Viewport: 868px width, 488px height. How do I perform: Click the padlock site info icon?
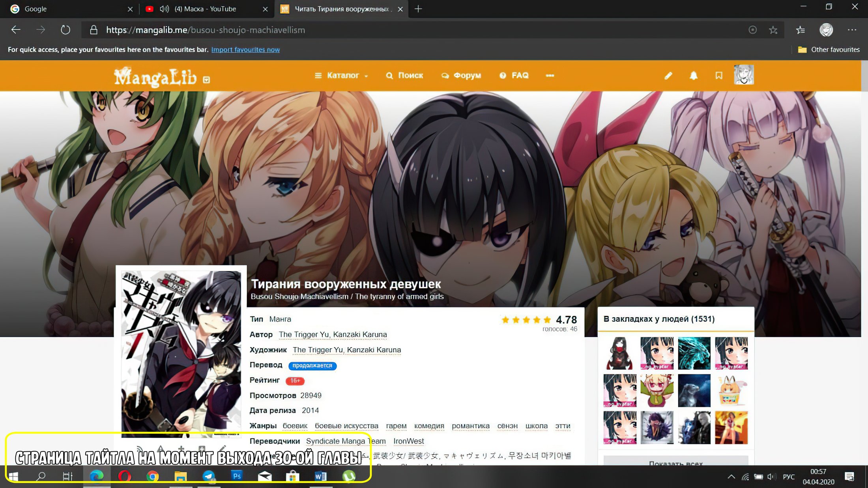coord(94,30)
